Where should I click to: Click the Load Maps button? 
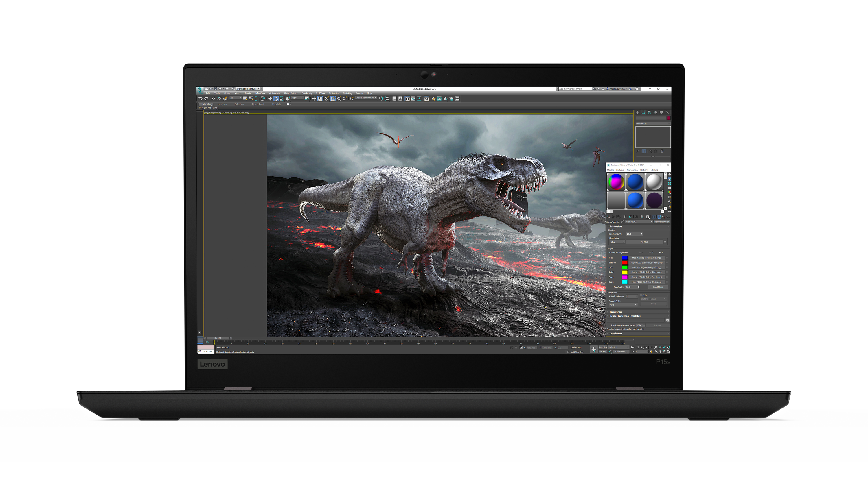point(658,287)
